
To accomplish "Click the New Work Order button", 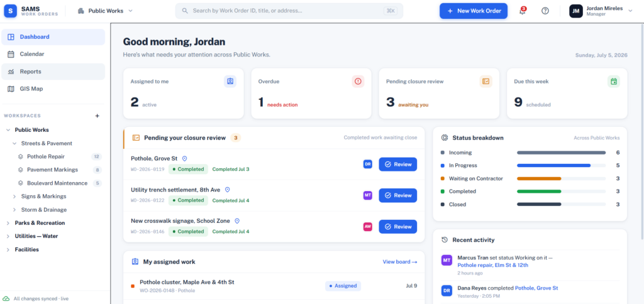I will (x=474, y=11).
